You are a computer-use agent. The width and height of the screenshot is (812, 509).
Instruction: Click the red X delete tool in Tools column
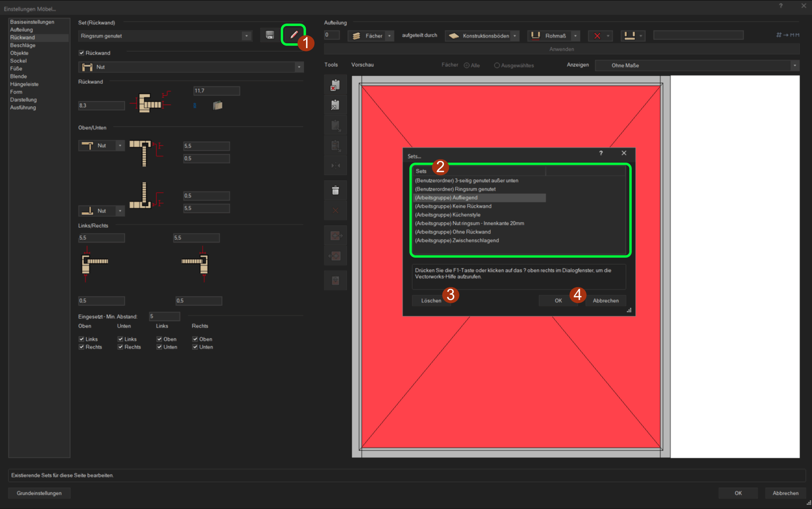pyautogui.click(x=335, y=211)
